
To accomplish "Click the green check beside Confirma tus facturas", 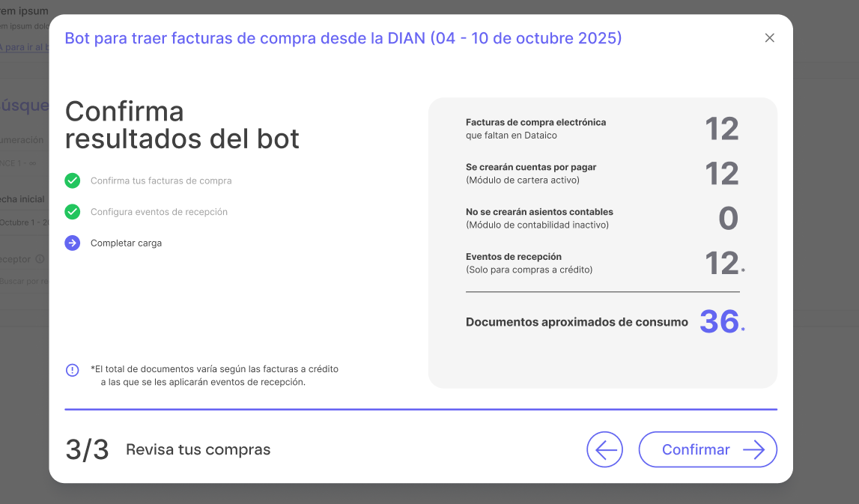I will point(73,180).
